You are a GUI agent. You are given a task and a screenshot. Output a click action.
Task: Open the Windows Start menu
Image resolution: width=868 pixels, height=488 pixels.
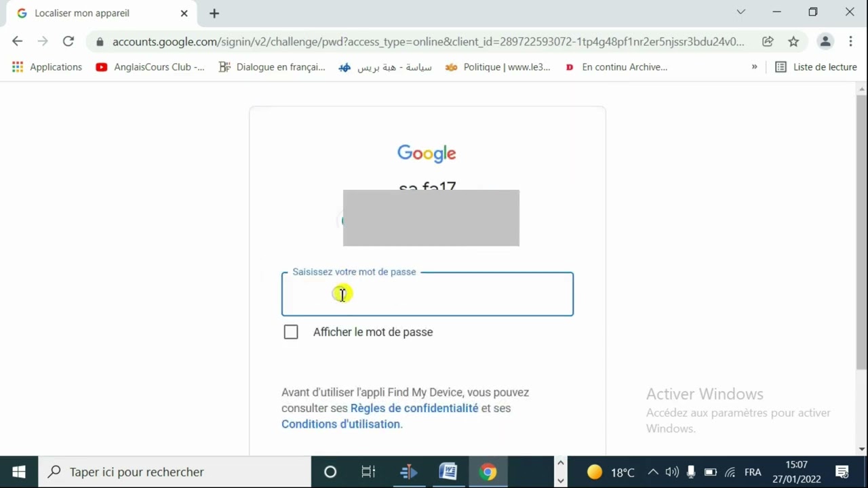point(19,472)
